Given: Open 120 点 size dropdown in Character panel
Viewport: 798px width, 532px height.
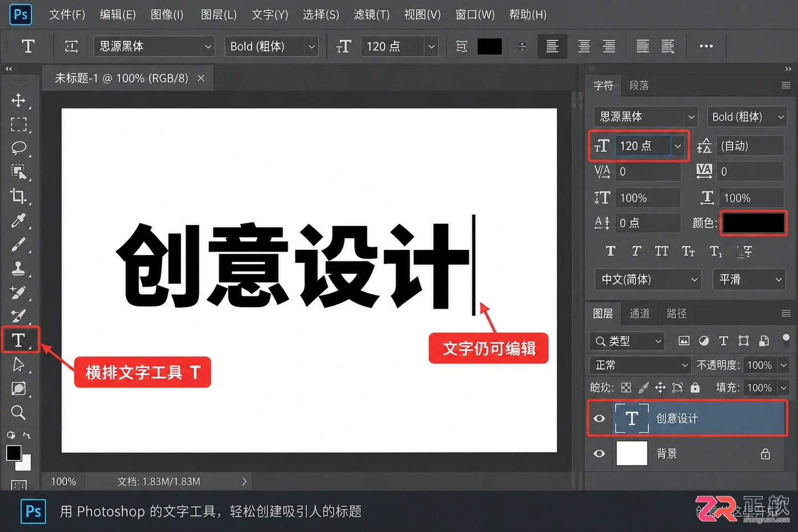Looking at the screenshot, I should pos(677,146).
